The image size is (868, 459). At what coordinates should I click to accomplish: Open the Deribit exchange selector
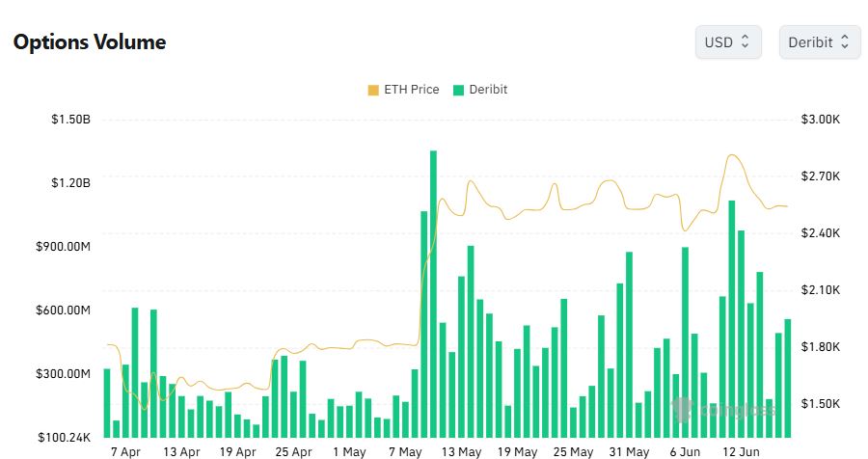(819, 42)
